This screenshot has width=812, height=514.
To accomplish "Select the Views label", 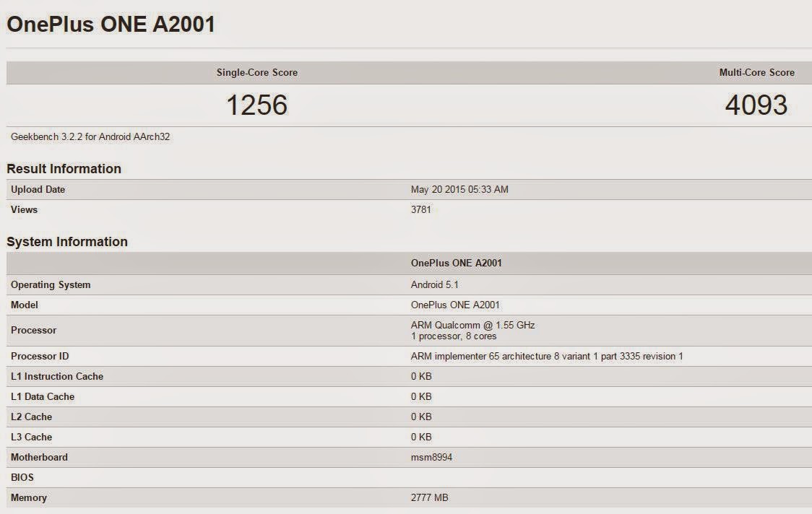I will click(x=24, y=209).
